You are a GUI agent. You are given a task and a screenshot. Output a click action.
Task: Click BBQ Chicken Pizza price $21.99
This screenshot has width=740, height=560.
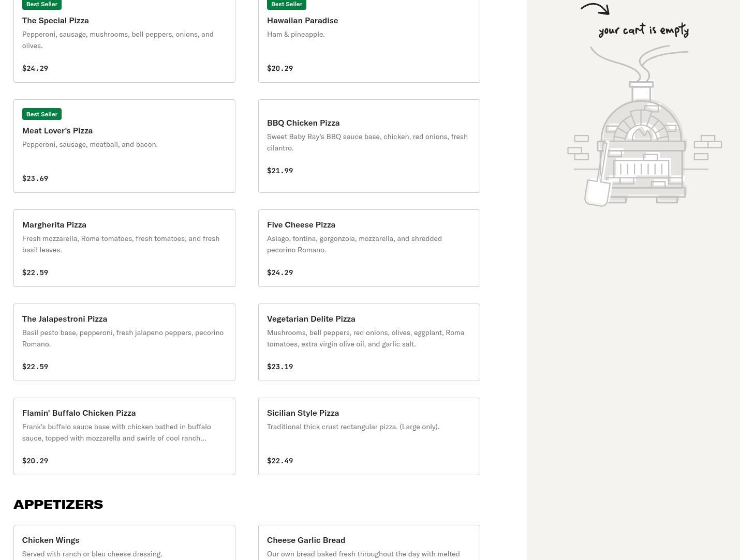tap(280, 171)
